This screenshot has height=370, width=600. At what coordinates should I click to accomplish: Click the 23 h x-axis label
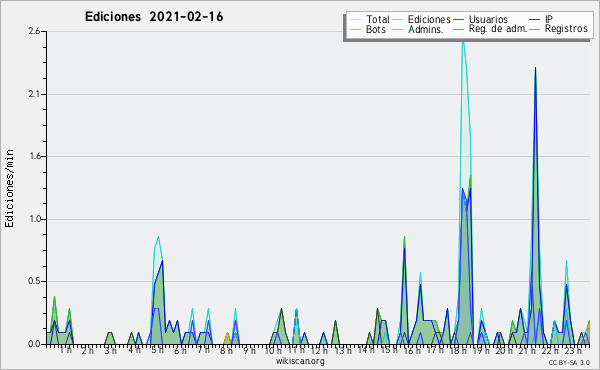point(573,350)
